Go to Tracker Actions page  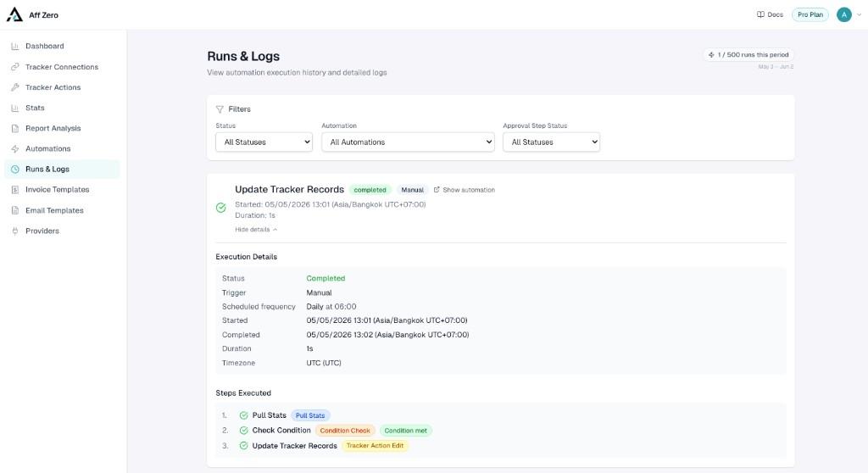coord(62,87)
